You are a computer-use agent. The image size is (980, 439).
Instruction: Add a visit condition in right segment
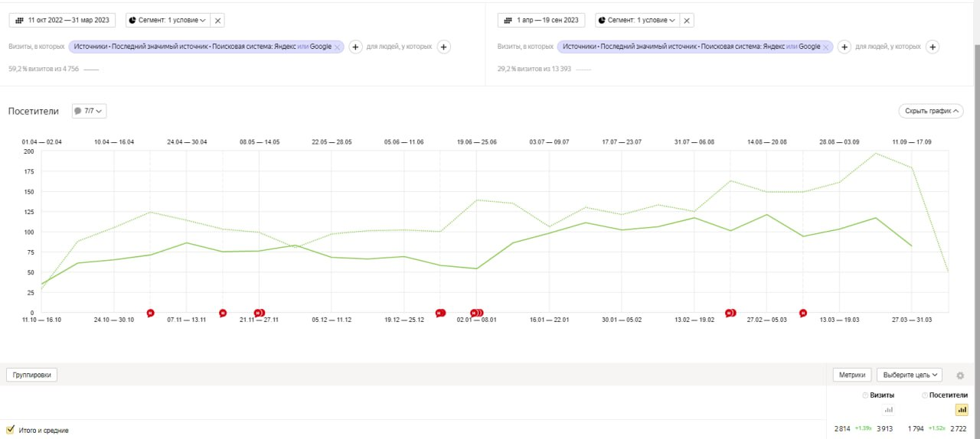tap(844, 47)
